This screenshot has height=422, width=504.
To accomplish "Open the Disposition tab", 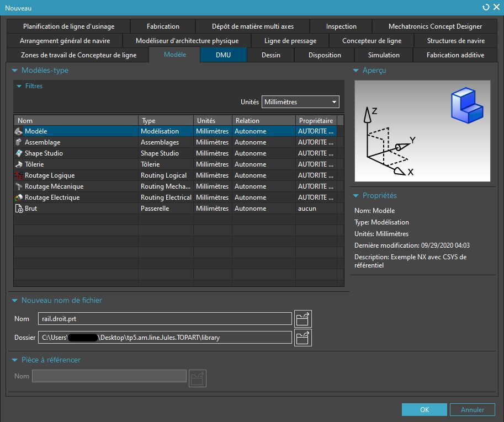I will tap(325, 55).
